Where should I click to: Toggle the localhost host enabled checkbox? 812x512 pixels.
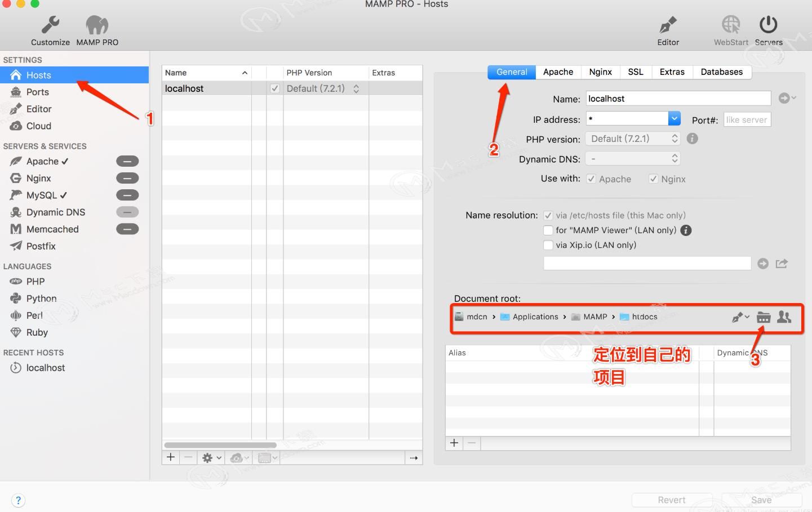pos(274,88)
